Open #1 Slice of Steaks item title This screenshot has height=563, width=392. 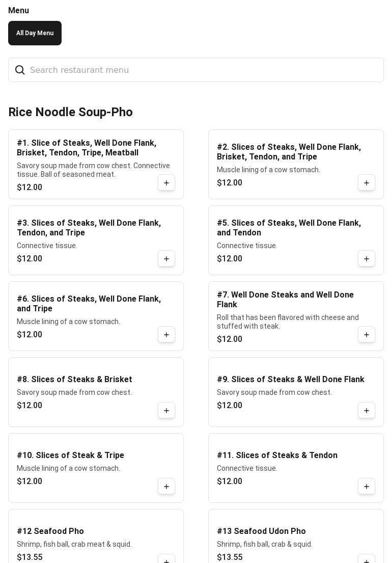pos(87,148)
